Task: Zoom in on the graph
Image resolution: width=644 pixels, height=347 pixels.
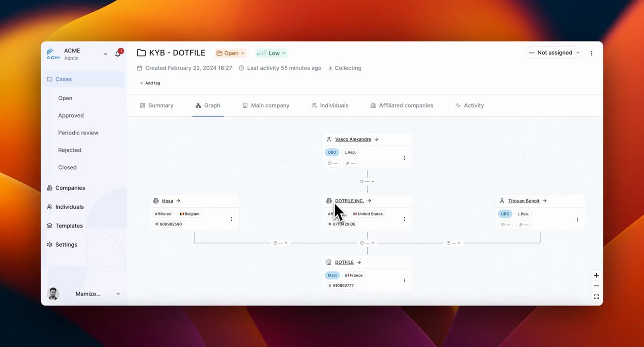Action: point(596,276)
